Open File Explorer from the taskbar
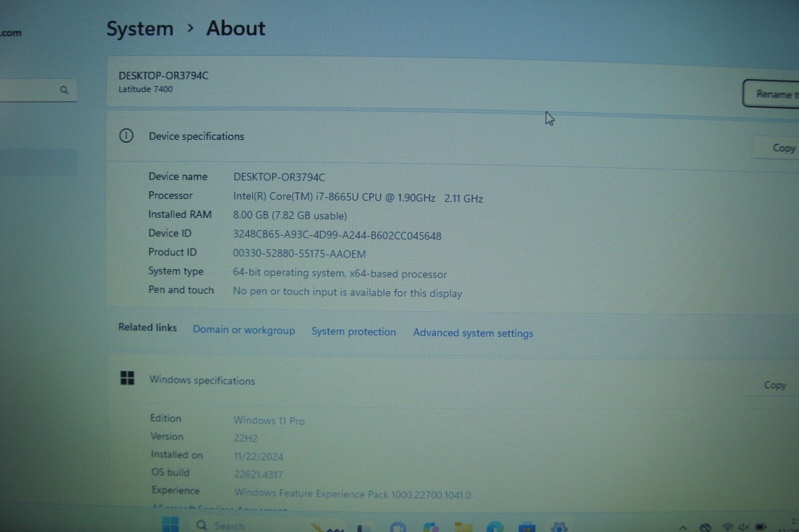Viewport: 799px width, 532px height. (x=462, y=525)
